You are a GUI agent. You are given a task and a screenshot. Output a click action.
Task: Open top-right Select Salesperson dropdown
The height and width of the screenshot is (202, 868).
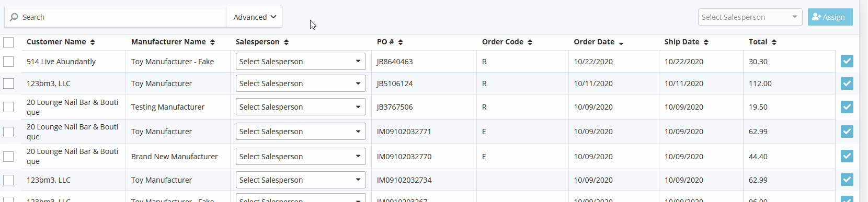point(750,17)
